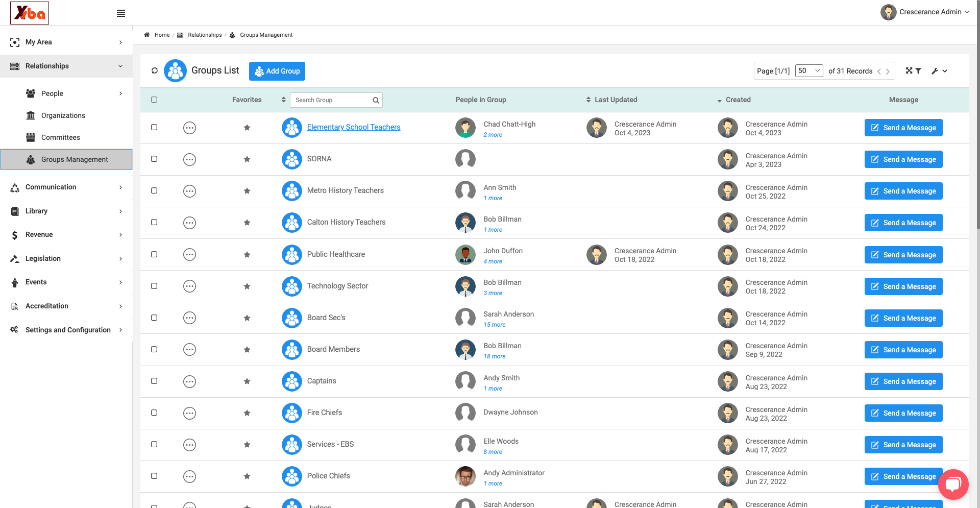980x508 pixels.
Task: Check the Elementary School Teachers row checkbox
Action: coord(154,127)
